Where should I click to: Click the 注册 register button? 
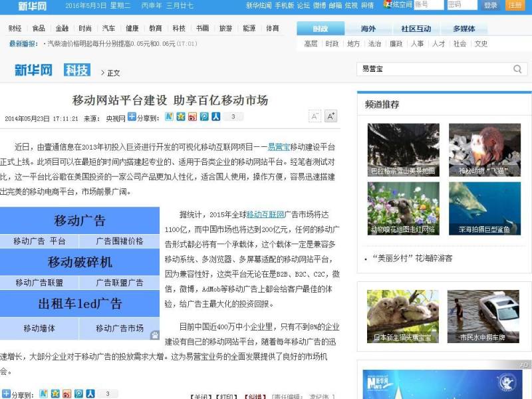[514, 5]
